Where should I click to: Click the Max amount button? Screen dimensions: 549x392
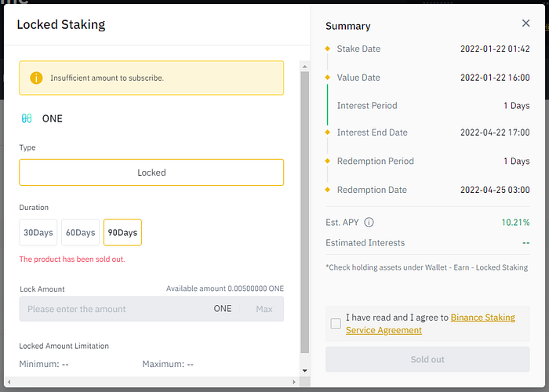264,309
